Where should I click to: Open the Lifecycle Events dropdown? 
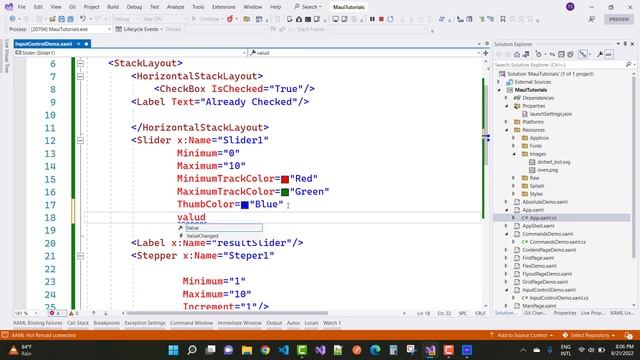point(139,29)
